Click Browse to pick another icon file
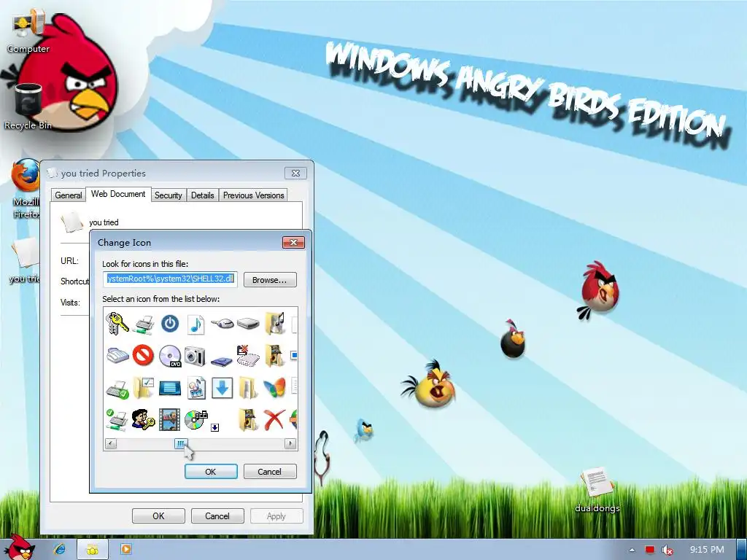The image size is (747, 560). click(x=270, y=280)
